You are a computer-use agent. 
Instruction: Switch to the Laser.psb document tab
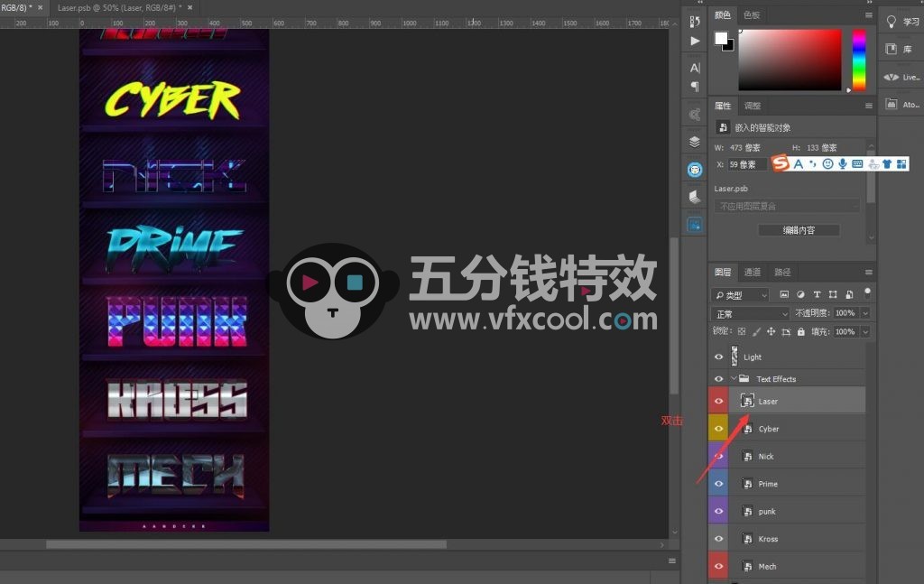[x=120, y=7]
